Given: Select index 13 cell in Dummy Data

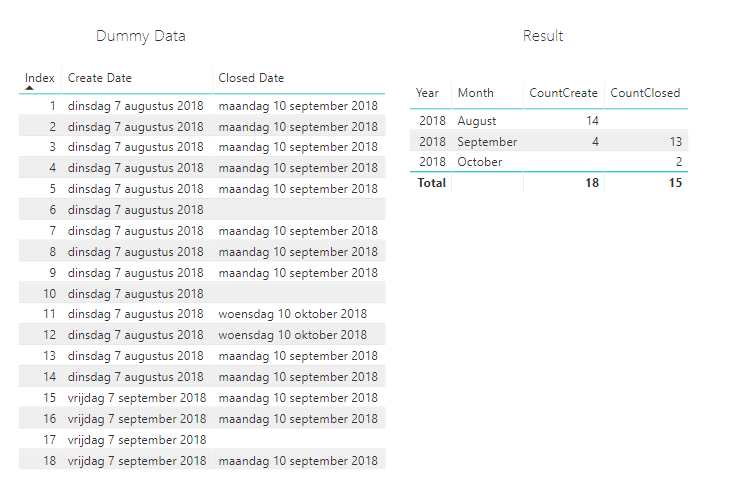Looking at the screenshot, I should pyautogui.click(x=50, y=356).
